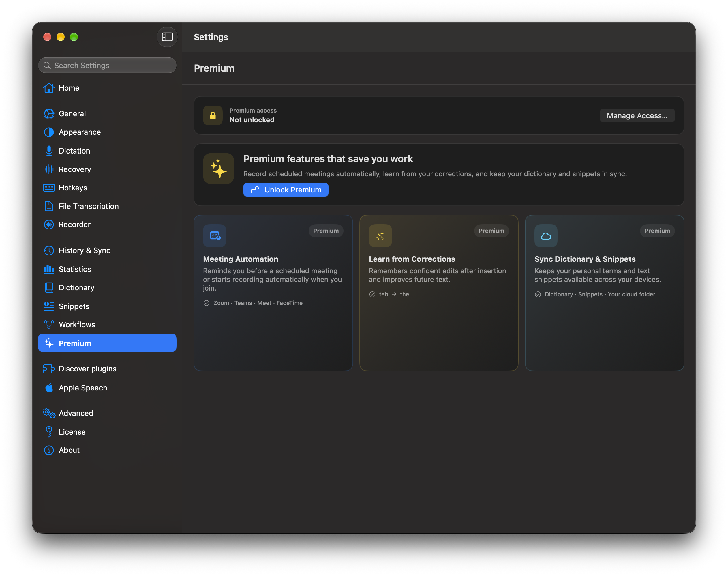Click the Sync Dictionary & Snippets title
Screen dimensions: 728x576
coord(585,259)
